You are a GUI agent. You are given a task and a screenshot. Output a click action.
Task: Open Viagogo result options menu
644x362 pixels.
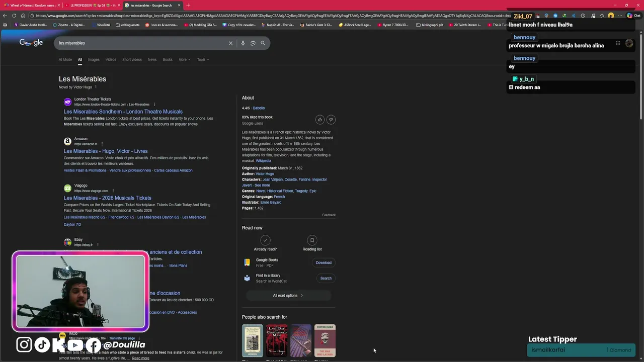point(113,191)
